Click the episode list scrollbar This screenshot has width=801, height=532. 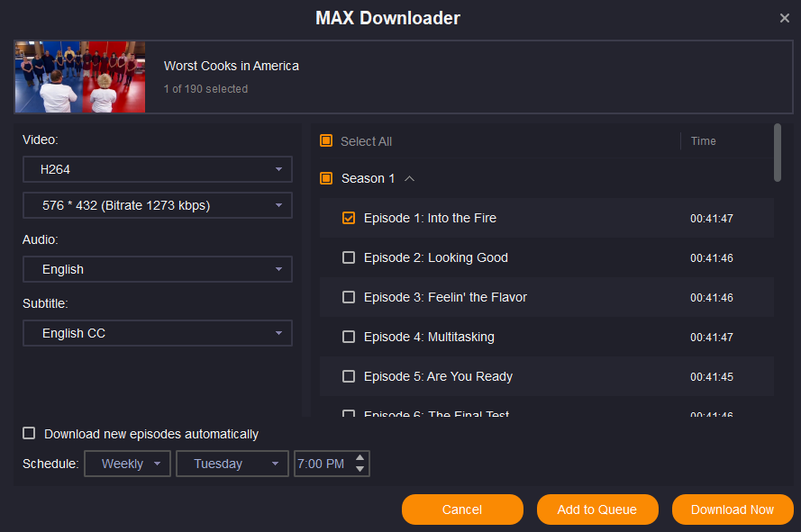(778, 153)
